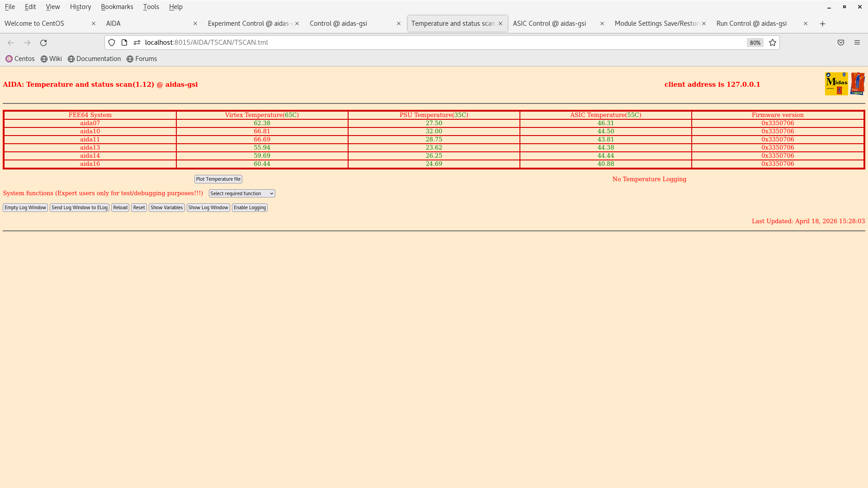Enable Logging for the log window
The image size is (868, 488).
(x=250, y=207)
